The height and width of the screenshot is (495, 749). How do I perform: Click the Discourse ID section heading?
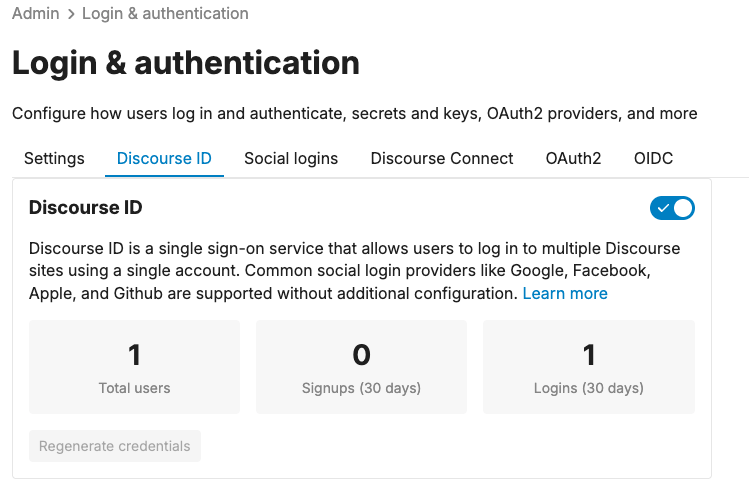coord(86,207)
